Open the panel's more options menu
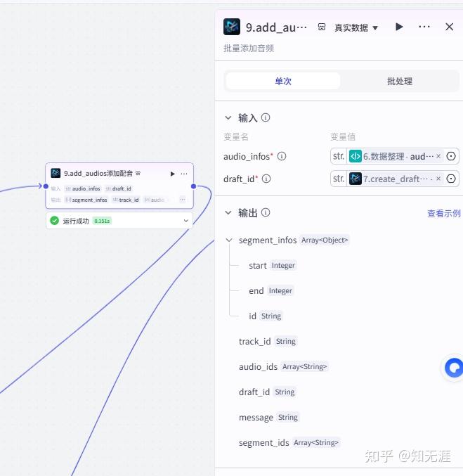The width and height of the screenshot is (463, 476). coord(424,27)
